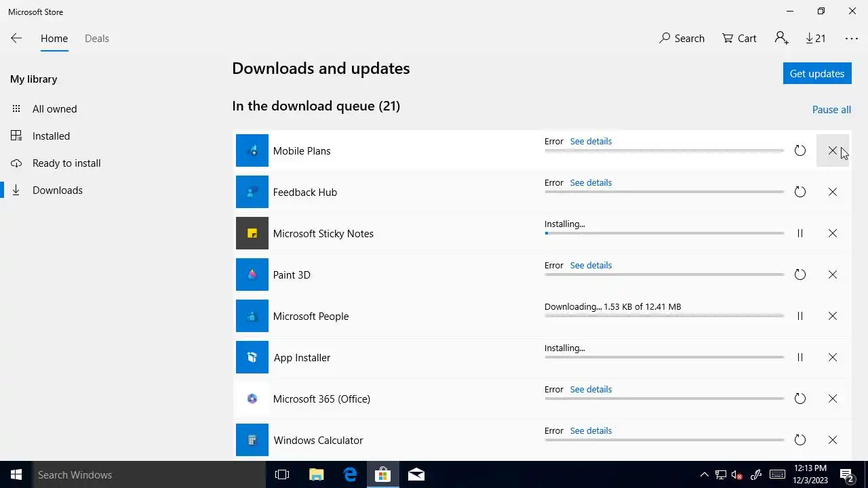
Task: Open the Feedback Hub app icon
Action: [252, 192]
